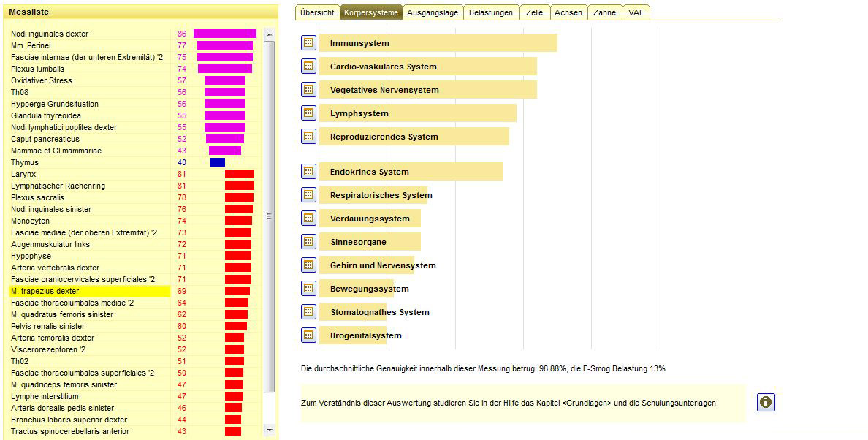Image resolution: width=868 pixels, height=440 pixels.
Task: Open the details icon beside Immunsystem
Action: pos(308,43)
